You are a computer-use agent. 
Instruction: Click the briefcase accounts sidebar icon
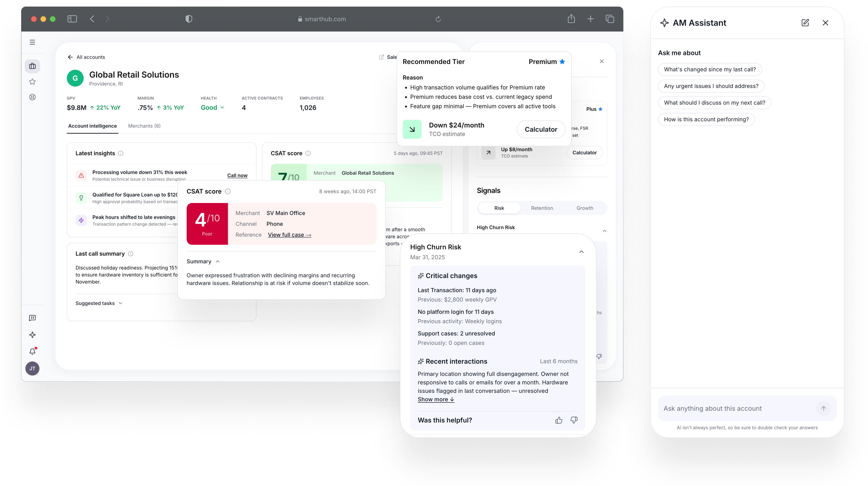[x=32, y=66]
